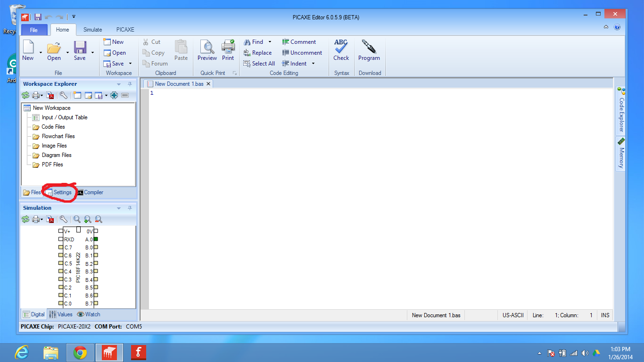Switch to the PICAXE ribbon tab

pos(124,29)
